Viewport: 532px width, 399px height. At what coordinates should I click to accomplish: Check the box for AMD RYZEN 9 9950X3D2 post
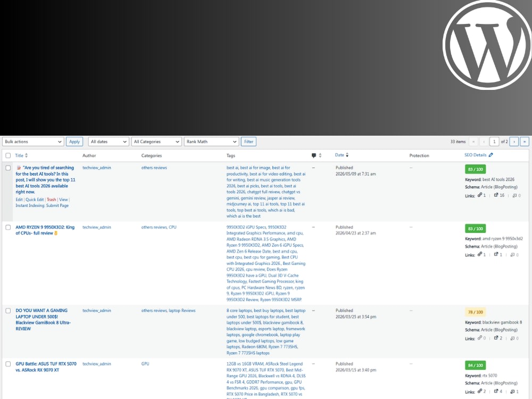point(8,227)
